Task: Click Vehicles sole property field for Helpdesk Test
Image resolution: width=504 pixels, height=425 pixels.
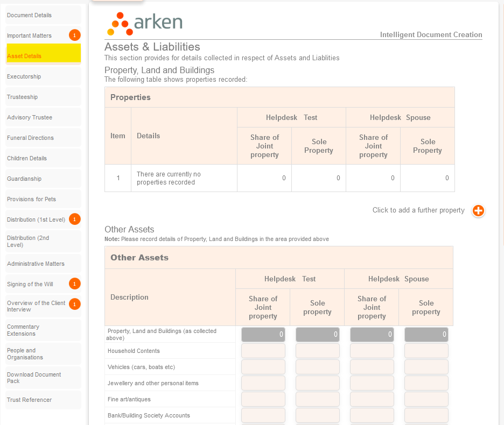Action: pos(317,367)
